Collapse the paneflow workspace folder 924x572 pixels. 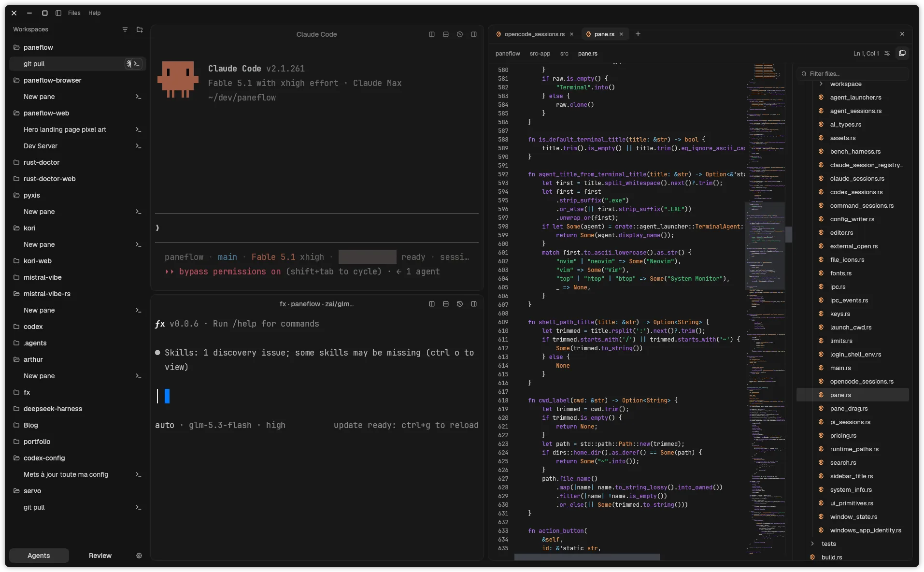(x=39, y=47)
